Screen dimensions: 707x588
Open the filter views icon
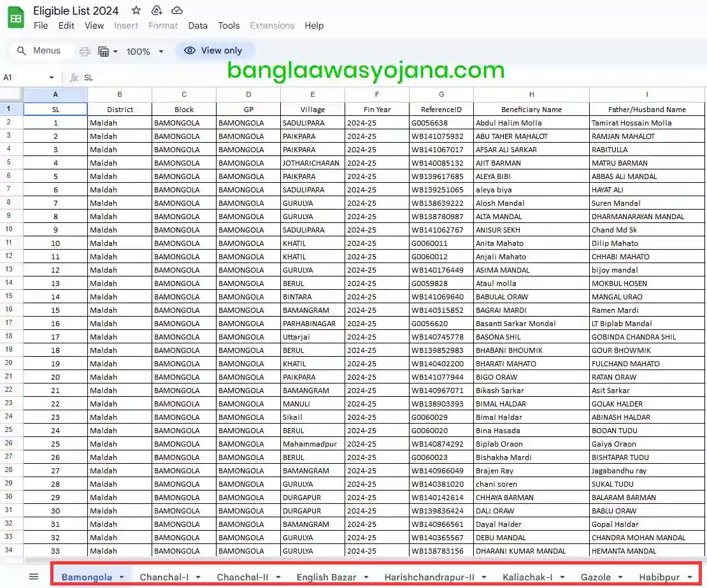coord(104,50)
